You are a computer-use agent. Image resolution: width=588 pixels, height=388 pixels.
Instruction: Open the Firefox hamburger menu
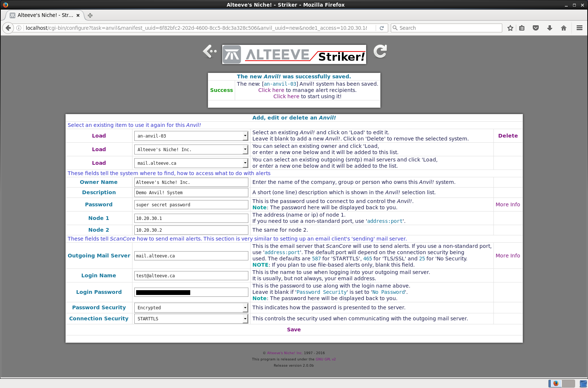click(580, 28)
